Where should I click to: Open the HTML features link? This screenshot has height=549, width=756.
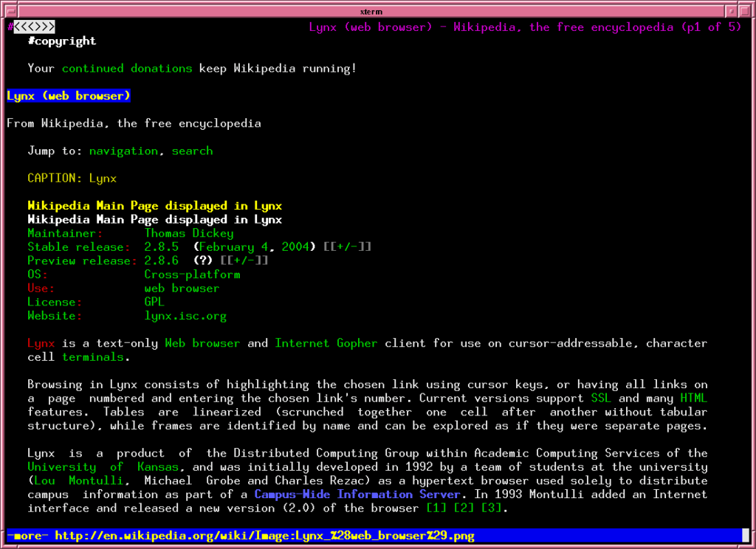(693, 398)
